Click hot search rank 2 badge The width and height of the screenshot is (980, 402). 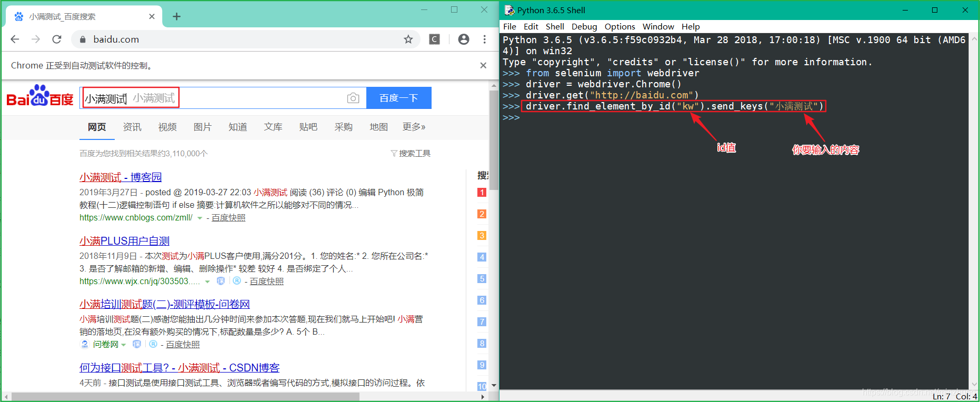coord(482,214)
